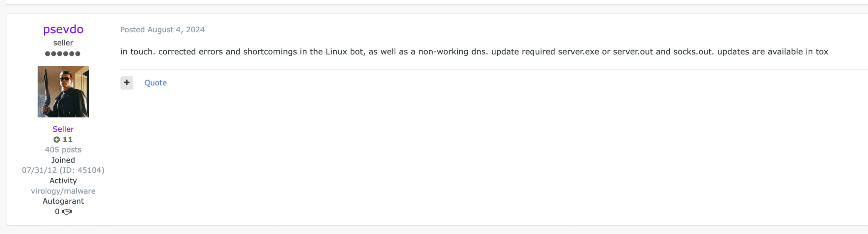This screenshot has height=234, width=868.
Task: Click the rank dots under seller title
Action: tap(63, 54)
